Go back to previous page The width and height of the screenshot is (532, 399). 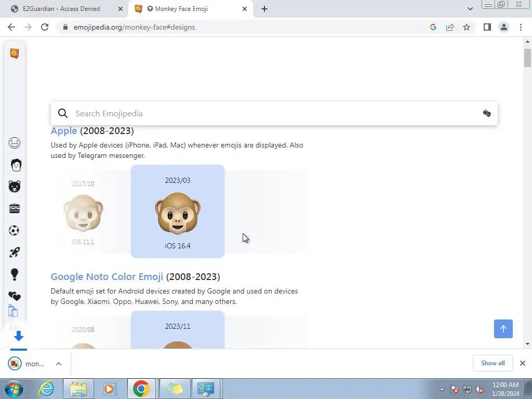click(x=11, y=27)
